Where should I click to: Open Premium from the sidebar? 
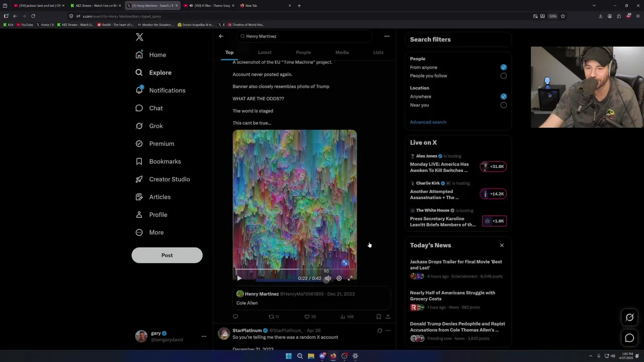click(155, 144)
